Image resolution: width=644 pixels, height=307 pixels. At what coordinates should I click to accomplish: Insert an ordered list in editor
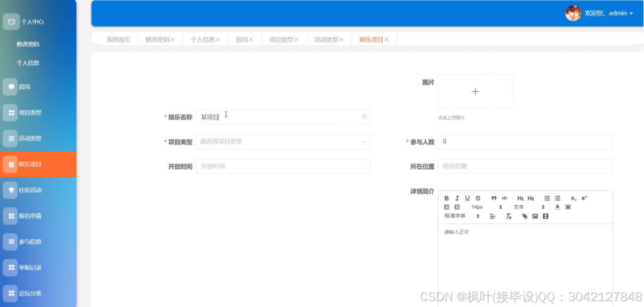point(547,198)
